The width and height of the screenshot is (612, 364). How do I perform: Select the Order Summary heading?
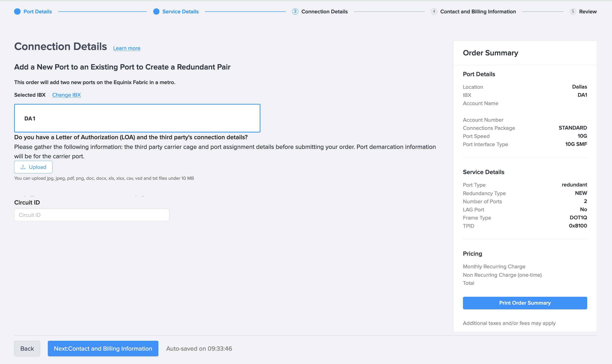[490, 53]
